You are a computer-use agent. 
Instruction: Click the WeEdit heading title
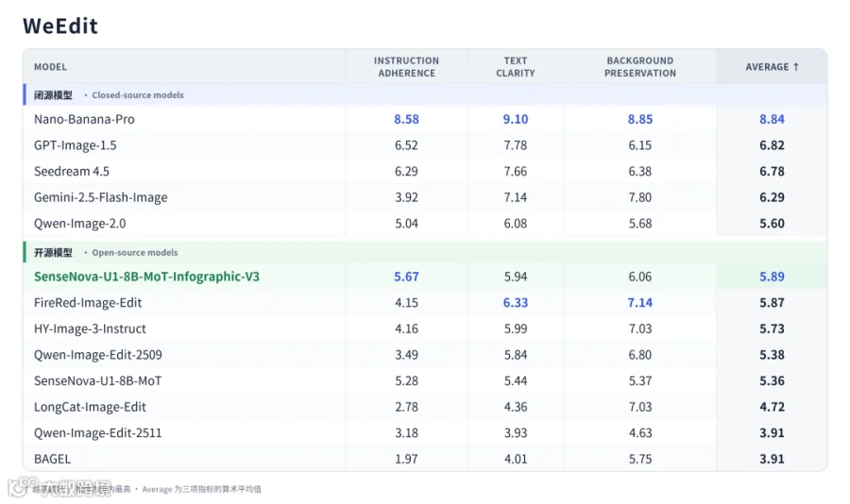60,25
